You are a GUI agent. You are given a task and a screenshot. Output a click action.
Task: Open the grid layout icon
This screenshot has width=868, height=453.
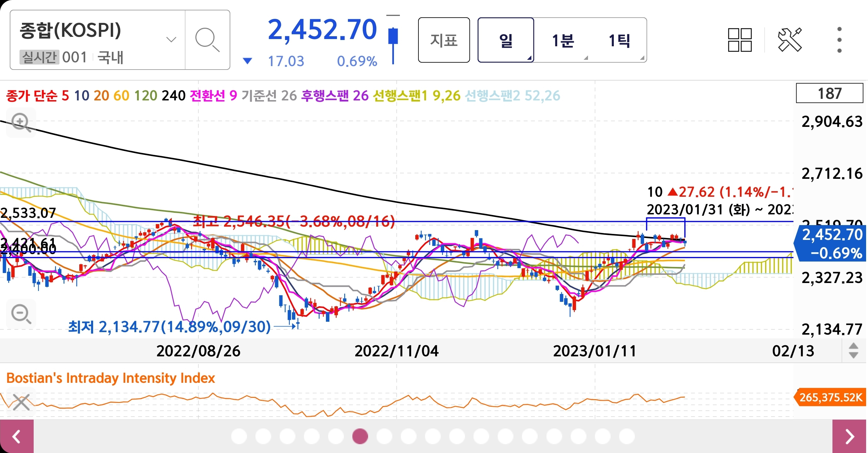tap(740, 40)
